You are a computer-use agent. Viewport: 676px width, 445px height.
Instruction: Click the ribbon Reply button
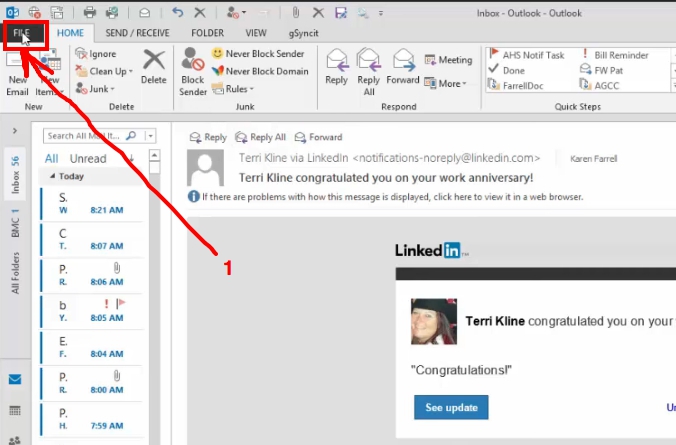(x=336, y=67)
